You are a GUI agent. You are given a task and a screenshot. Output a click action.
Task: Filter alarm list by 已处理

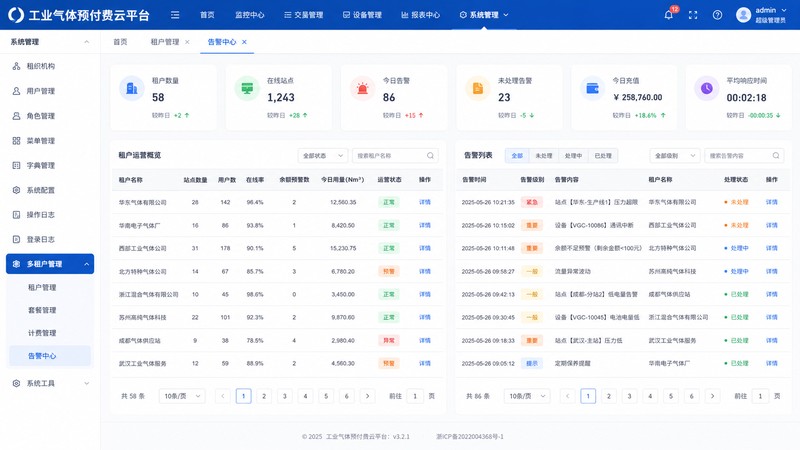[x=603, y=156]
